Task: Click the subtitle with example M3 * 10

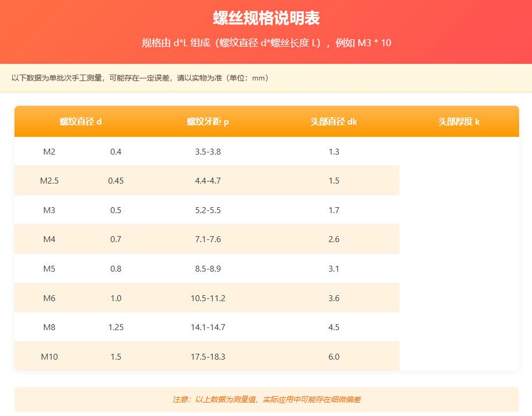Action: coord(266,43)
